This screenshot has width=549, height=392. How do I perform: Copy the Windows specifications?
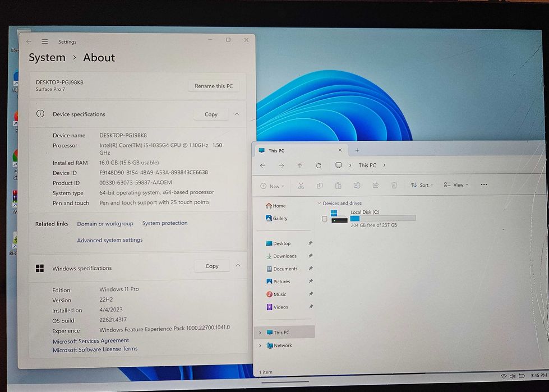[x=212, y=266]
